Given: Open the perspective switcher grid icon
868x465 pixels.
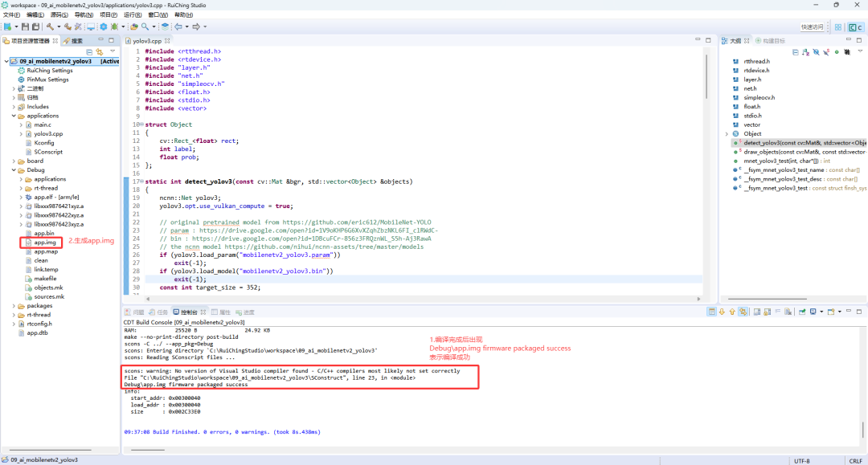Looking at the screenshot, I should pyautogui.click(x=838, y=27).
